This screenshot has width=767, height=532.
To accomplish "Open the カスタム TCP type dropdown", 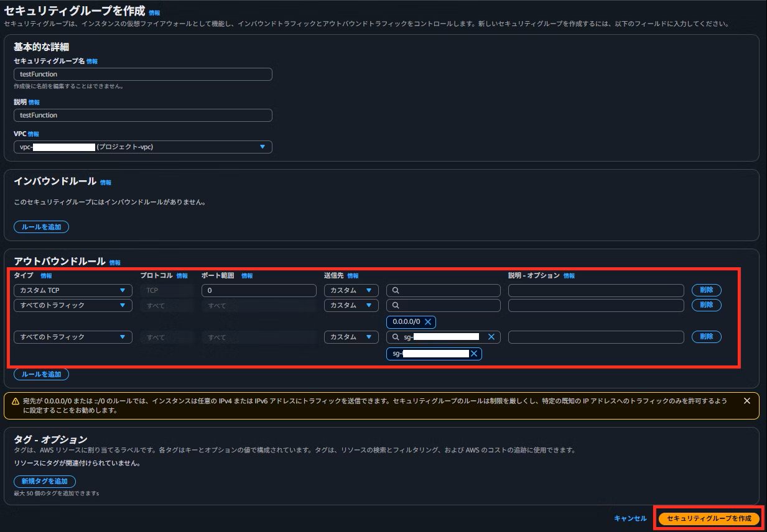I will pyautogui.click(x=73, y=290).
